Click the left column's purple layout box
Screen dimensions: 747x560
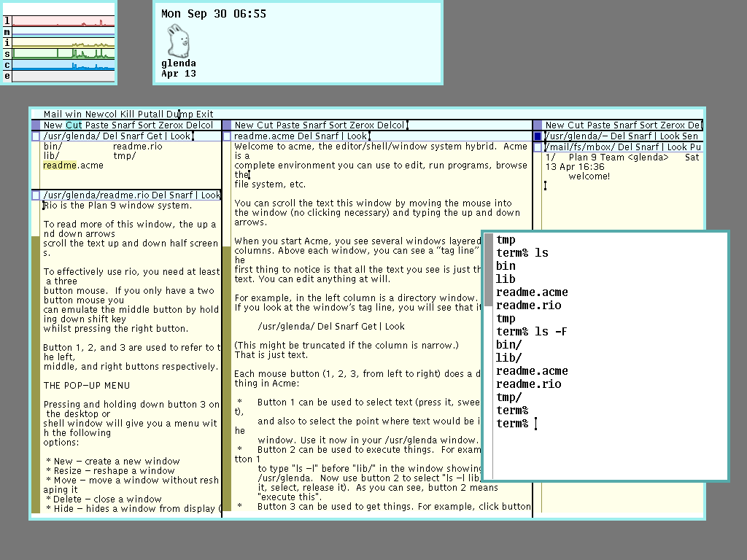36,125
